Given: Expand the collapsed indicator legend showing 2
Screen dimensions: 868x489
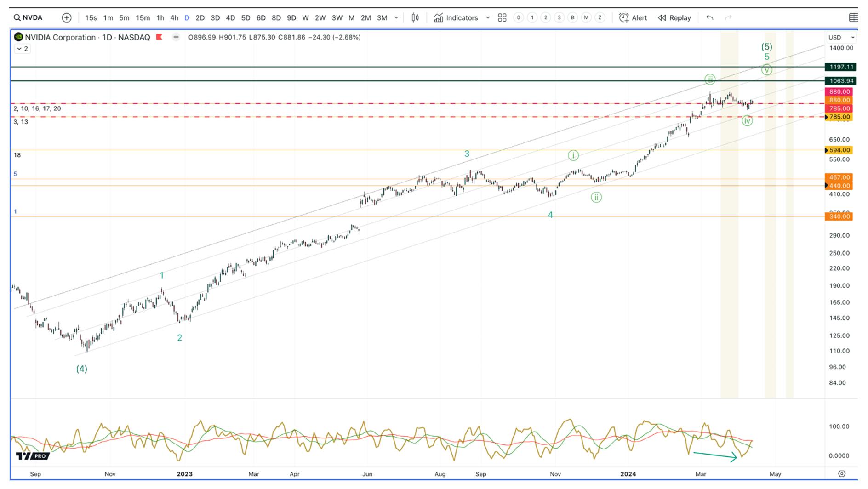Looking at the screenshot, I should tap(23, 49).
